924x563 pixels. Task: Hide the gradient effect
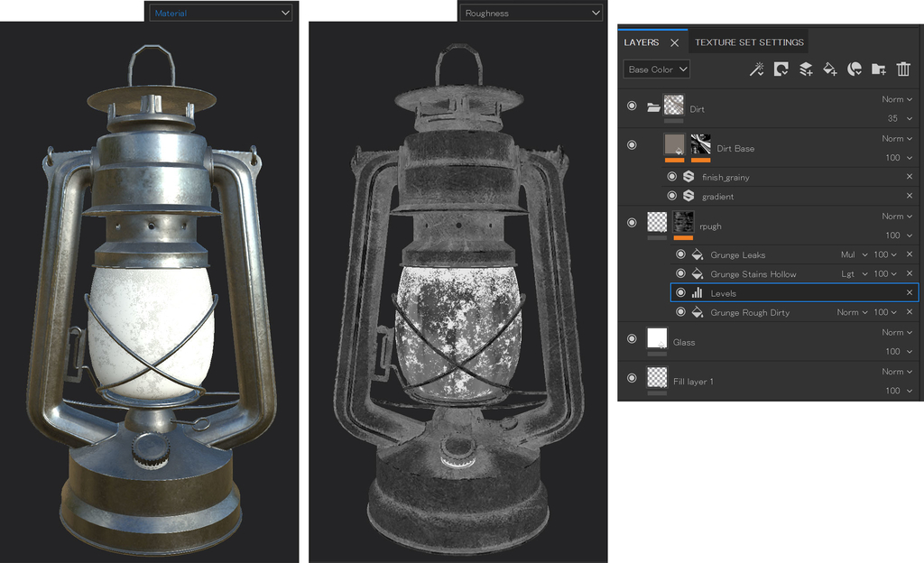(671, 196)
